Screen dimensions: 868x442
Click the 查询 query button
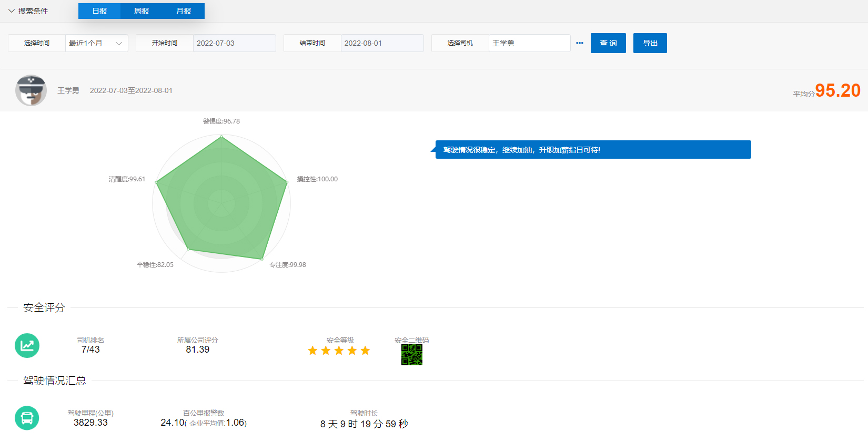pos(608,43)
